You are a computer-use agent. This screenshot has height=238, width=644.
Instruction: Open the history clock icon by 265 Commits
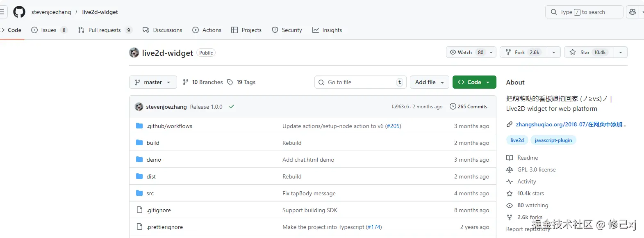click(453, 106)
